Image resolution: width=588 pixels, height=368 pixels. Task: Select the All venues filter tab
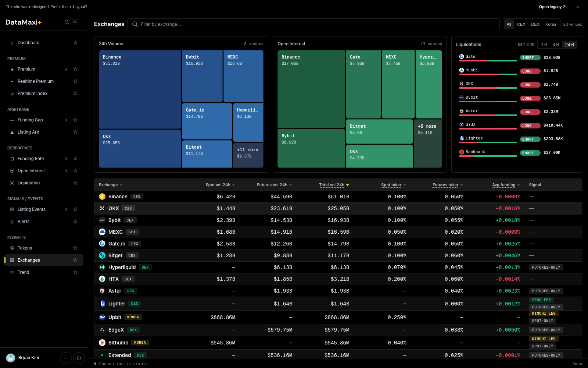coord(509,24)
